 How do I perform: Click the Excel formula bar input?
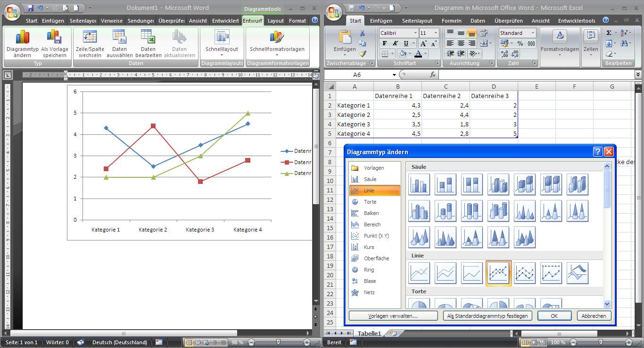[536, 75]
